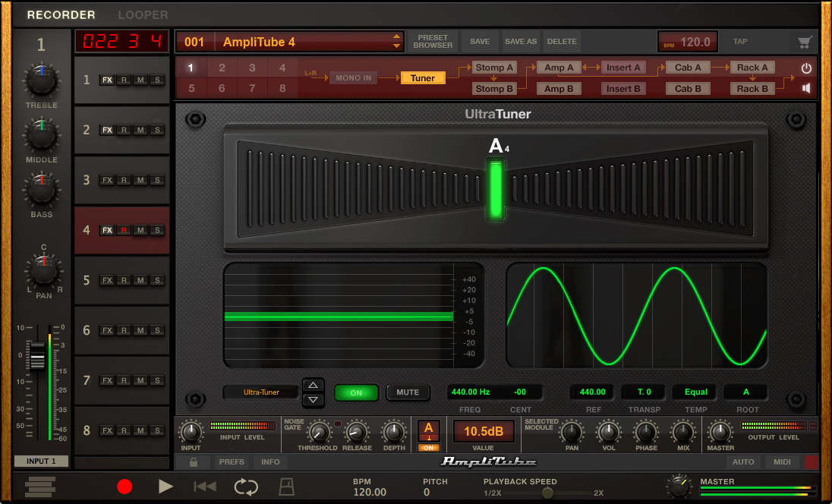Engage the tuner MUTE button
This screenshot has height=504, width=832.
coord(408,392)
